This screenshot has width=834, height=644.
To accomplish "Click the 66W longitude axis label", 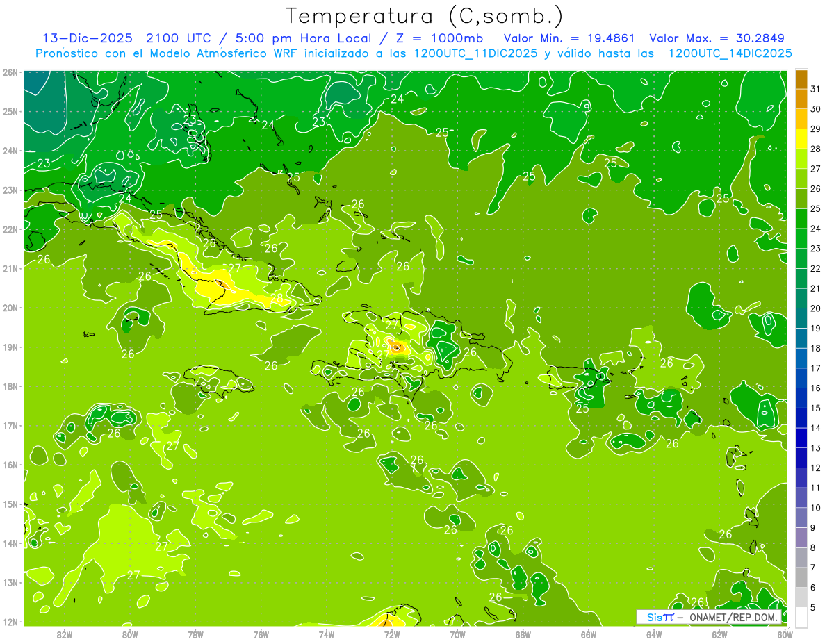I will pyautogui.click(x=589, y=634).
